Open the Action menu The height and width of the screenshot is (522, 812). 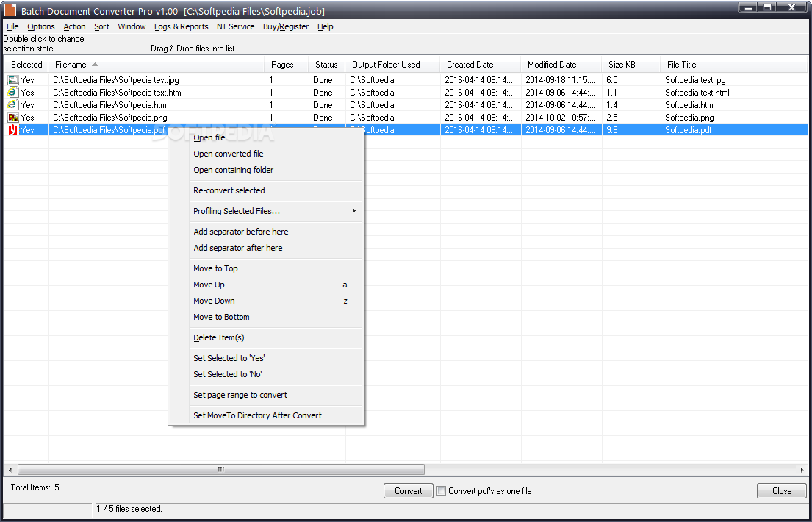pyautogui.click(x=74, y=26)
